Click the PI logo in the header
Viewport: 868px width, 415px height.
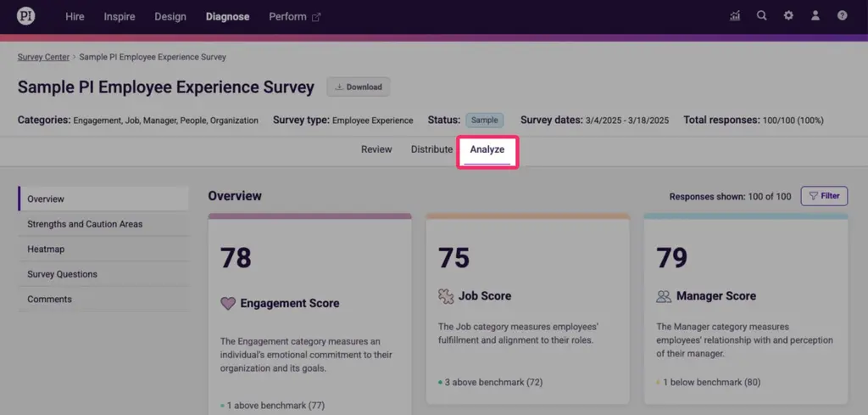25,16
